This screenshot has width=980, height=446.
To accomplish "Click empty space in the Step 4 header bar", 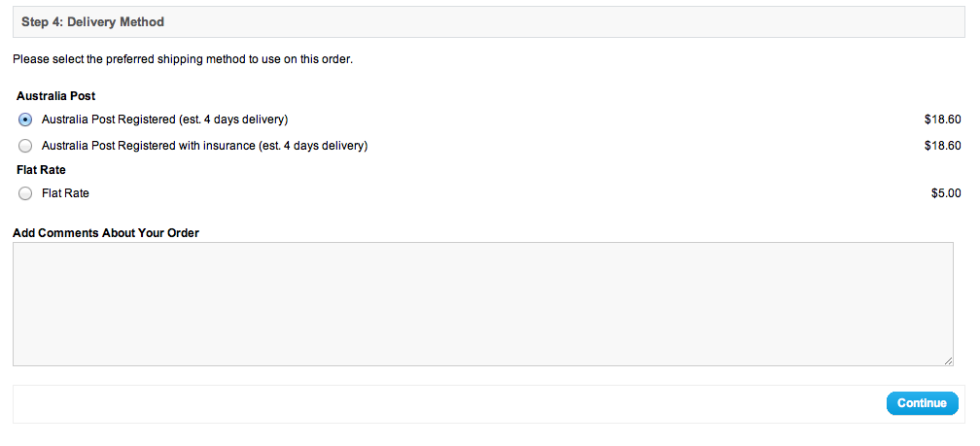I will tap(563, 21).
